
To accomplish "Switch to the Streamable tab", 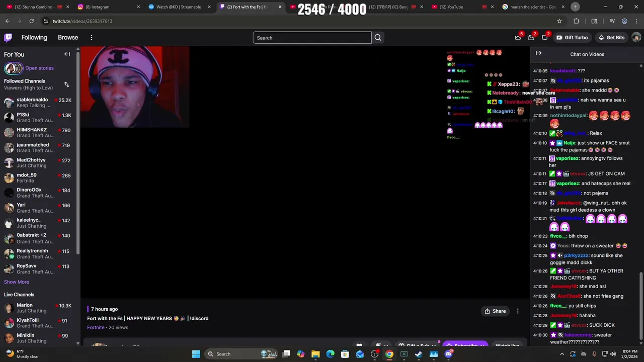I will [x=179, y=7].
